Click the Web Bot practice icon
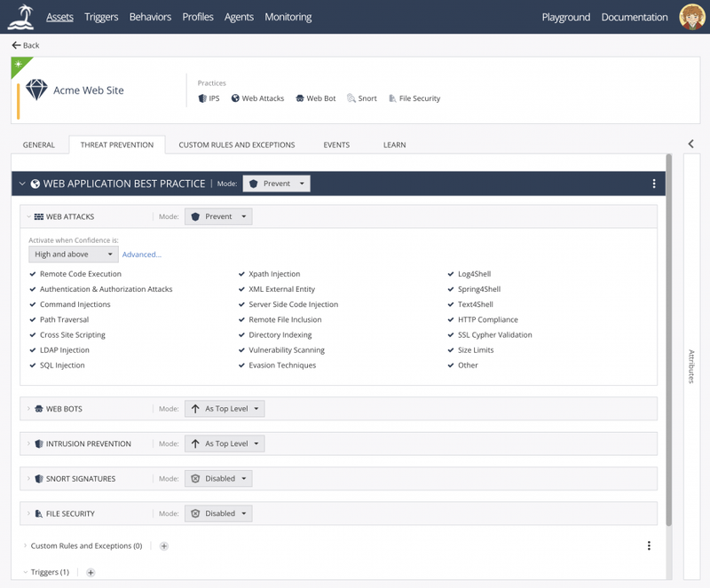The width and height of the screenshot is (710, 588). click(x=300, y=98)
